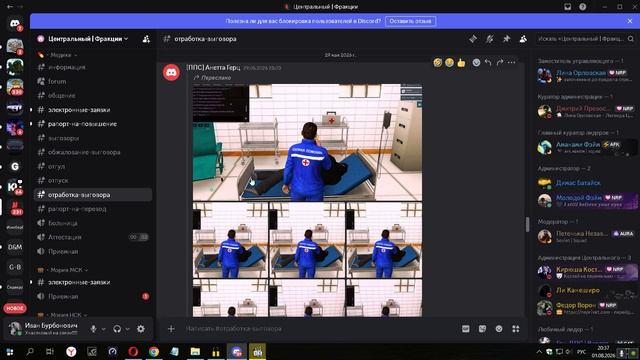Image resolution: width=640 pixels, height=360 pixels.
Task: Open member Молодой Фэйм profile
Action: 579,198
